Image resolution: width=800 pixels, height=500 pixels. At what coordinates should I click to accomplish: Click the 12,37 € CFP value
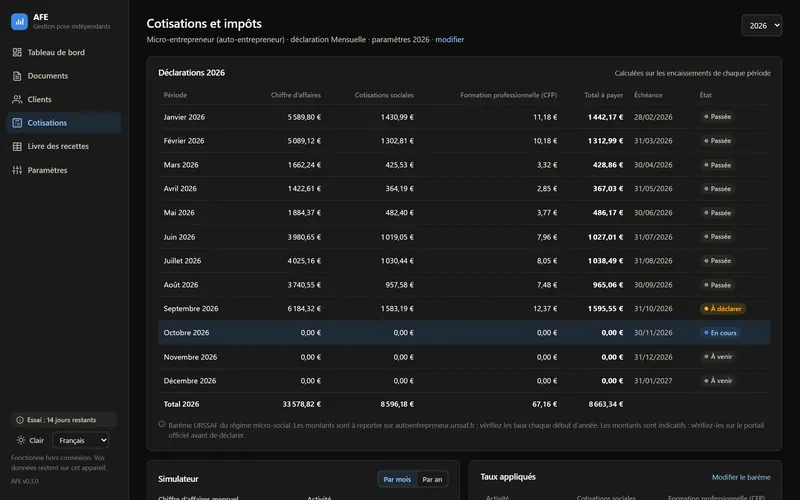(547, 309)
